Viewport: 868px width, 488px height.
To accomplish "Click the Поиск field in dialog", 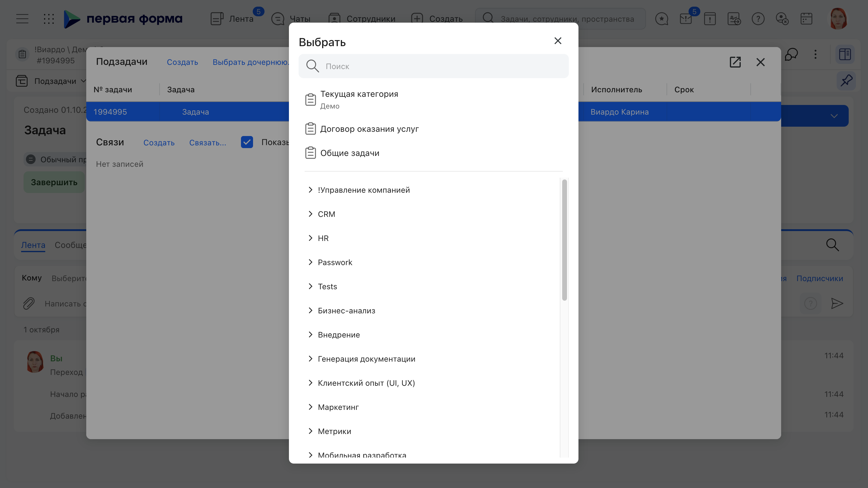I will click(433, 66).
